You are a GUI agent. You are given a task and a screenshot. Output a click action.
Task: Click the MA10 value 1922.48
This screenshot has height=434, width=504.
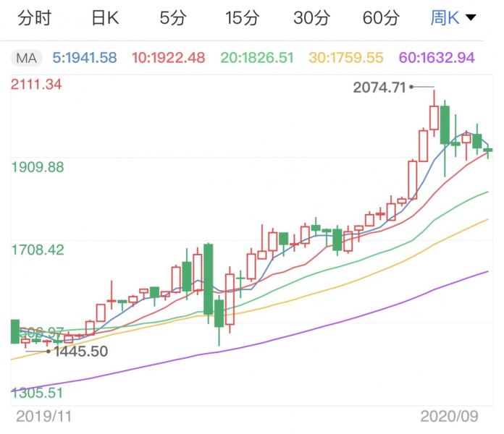click(169, 56)
